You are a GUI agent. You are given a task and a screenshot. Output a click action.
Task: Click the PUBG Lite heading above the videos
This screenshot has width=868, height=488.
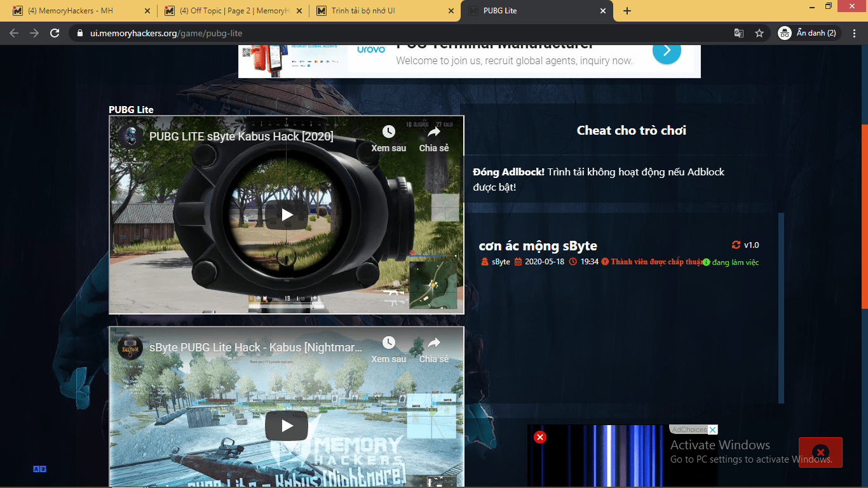pyautogui.click(x=131, y=109)
